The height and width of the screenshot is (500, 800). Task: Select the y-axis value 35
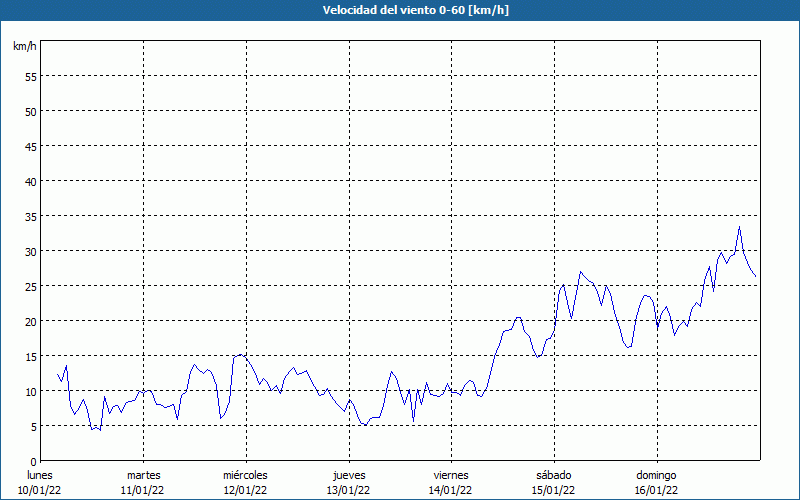31,217
